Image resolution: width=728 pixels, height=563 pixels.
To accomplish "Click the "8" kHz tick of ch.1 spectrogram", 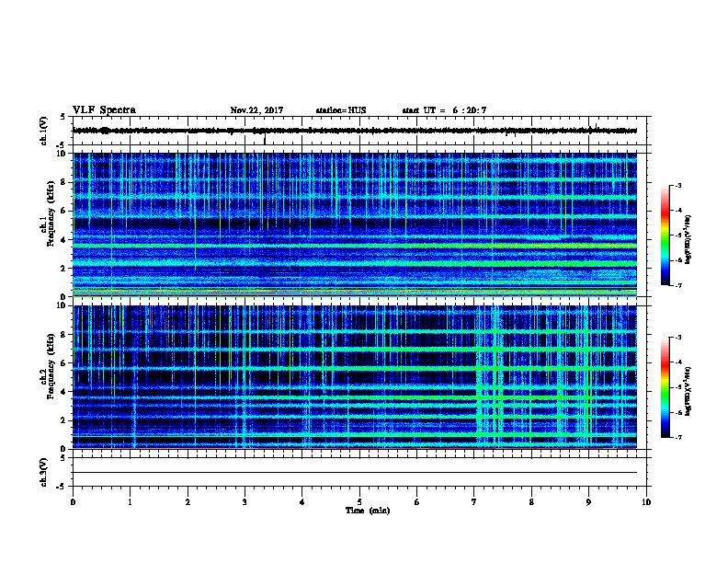I will (63, 182).
